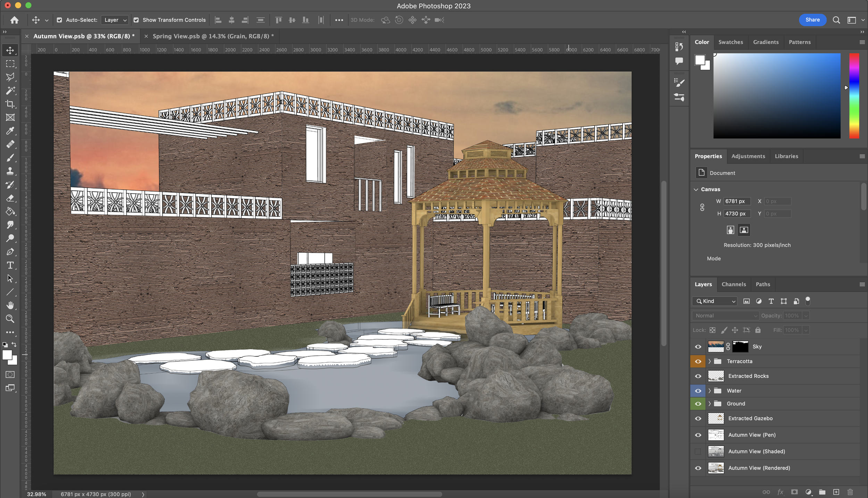The image size is (868, 498).
Task: Click the Share button
Action: click(812, 20)
